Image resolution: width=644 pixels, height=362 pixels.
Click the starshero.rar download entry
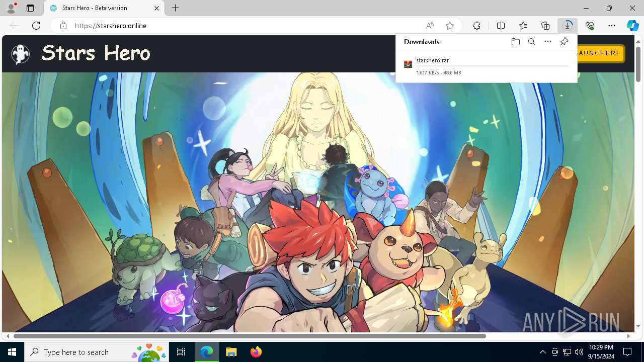[486, 66]
